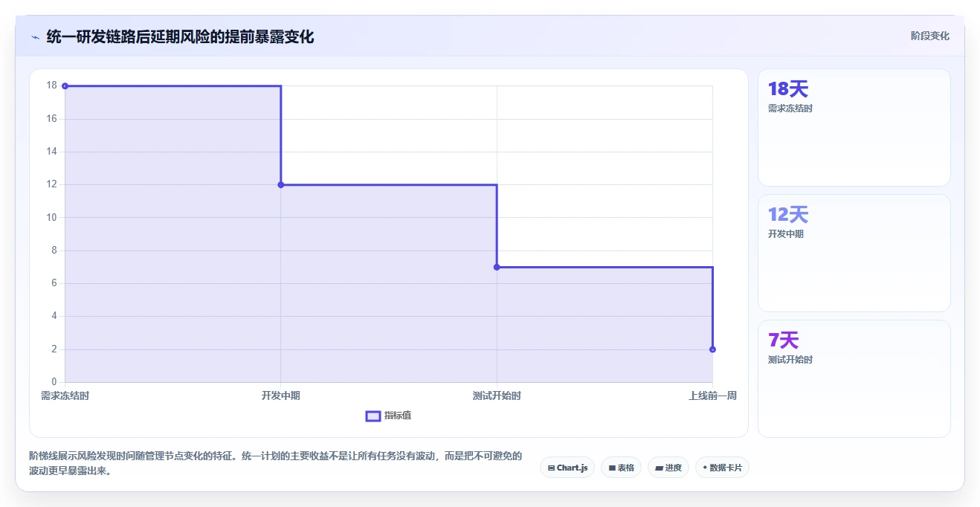Viewport: 980px width, 507px height.
Task: Click the 开发中期 caption under 12天
Action: click(x=786, y=234)
